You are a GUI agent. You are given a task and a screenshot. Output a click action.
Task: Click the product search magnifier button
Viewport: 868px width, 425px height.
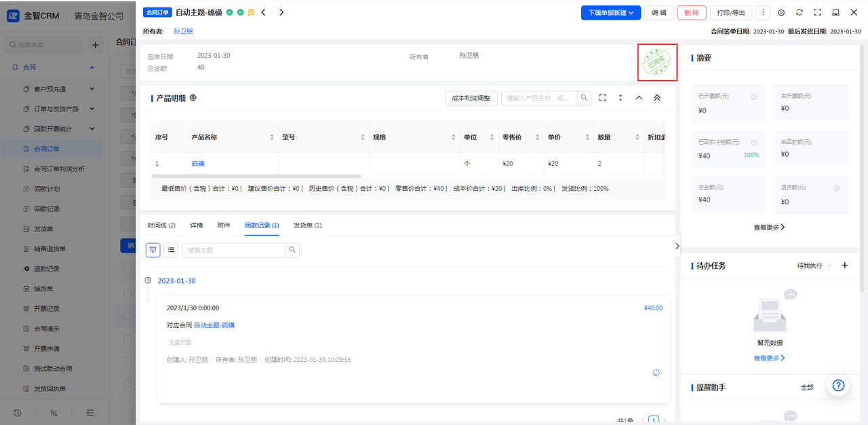click(584, 98)
